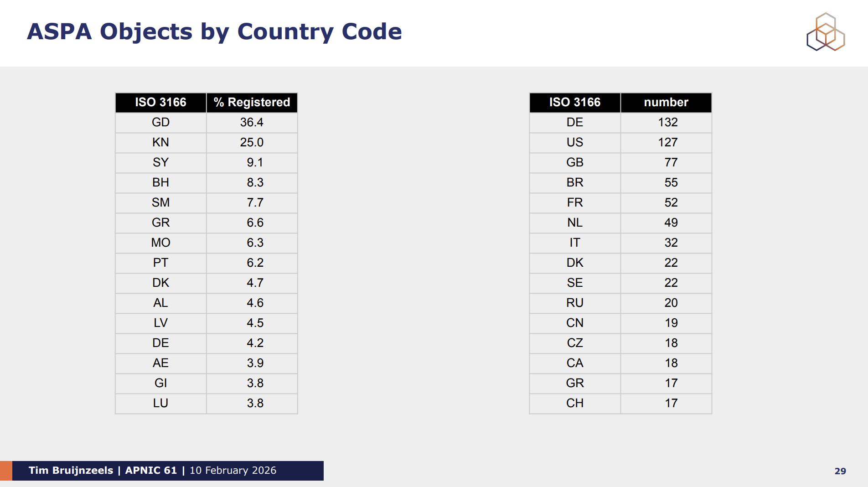This screenshot has width=868, height=487.
Task: Click the GB country code cell
Action: click(x=574, y=162)
